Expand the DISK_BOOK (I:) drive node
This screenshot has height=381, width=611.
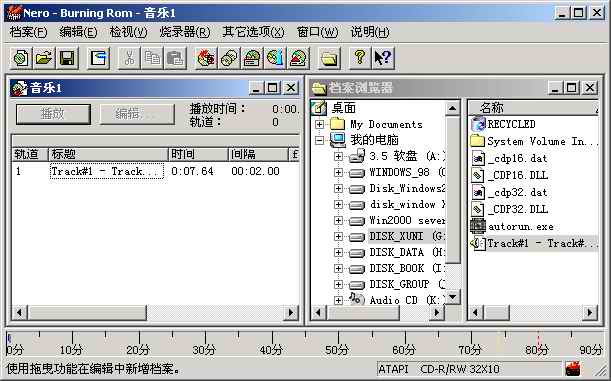click(x=338, y=268)
